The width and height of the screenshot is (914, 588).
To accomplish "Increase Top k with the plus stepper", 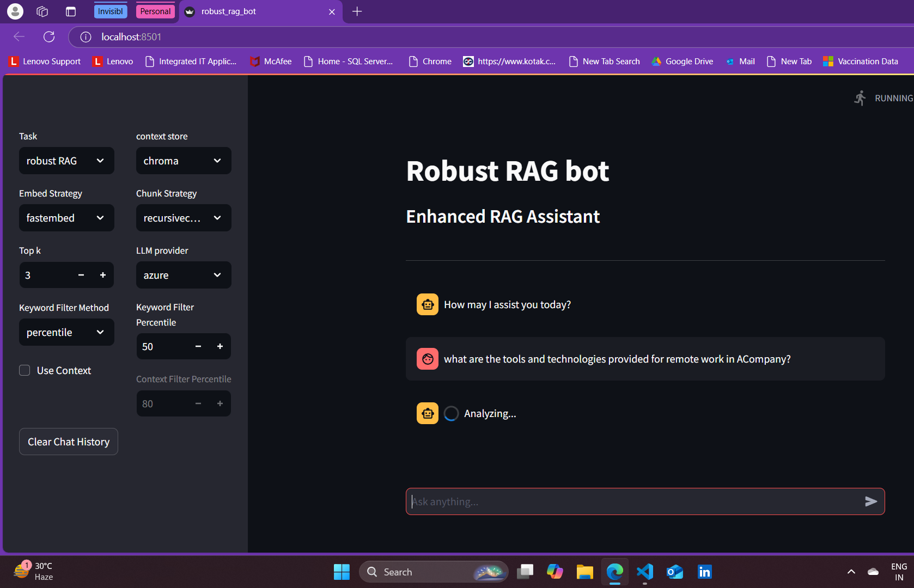I will point(103,275).
